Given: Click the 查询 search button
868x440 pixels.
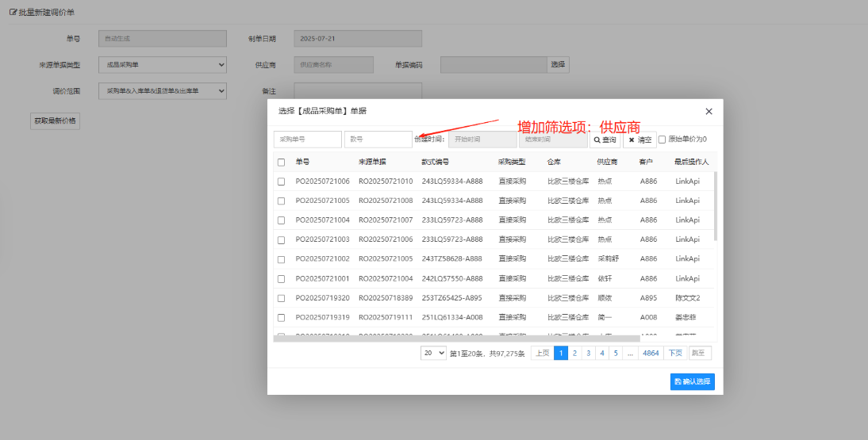Looking at the screenshot, I should pyautogui.click(x=605, y=140).
